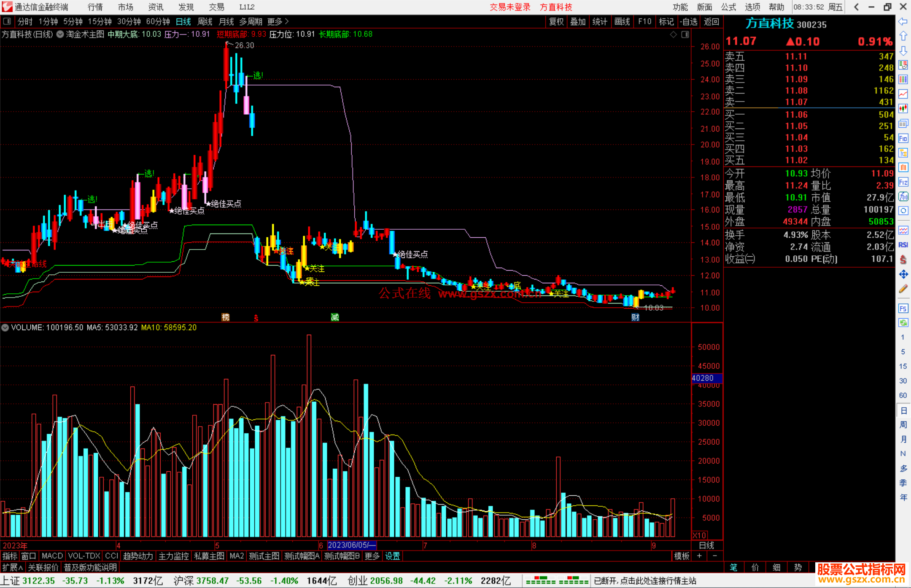Click the four-way move arrows icon
Viewport: 911px width, 588px height.
tap(903, 274)
